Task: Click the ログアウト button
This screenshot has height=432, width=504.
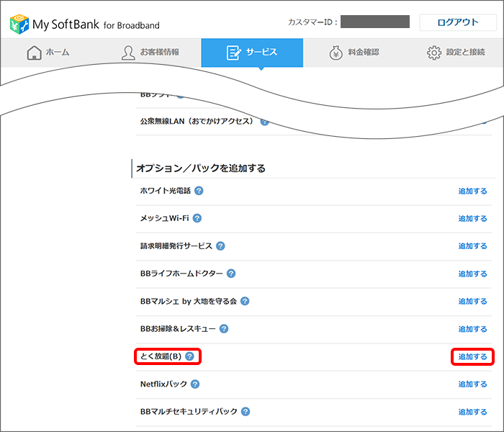Action: 458,22
